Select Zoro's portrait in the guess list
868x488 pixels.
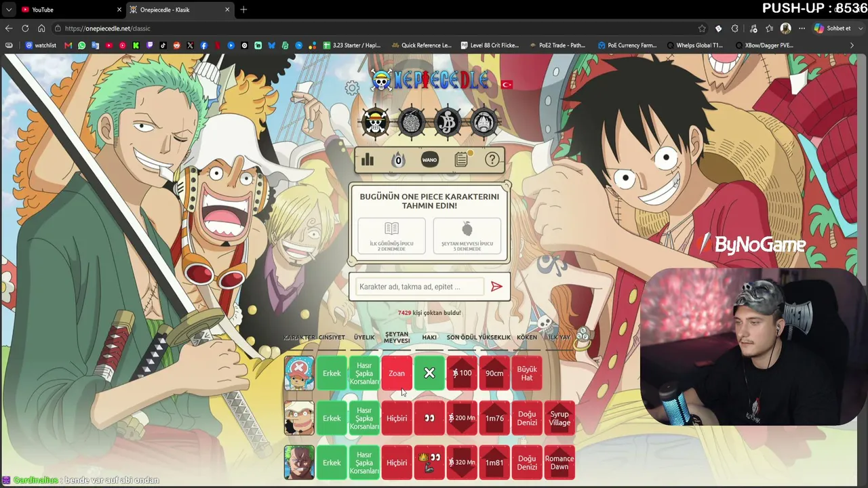point(299,463)
